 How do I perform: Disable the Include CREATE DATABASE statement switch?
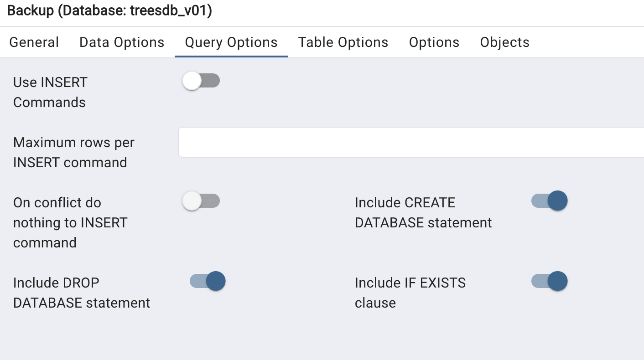[x=549, y=201]
